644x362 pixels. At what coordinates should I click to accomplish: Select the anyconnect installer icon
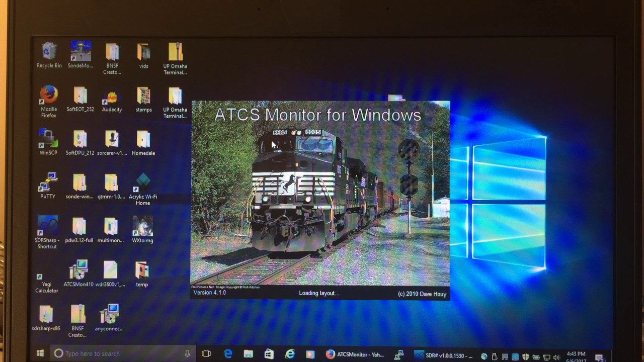(109, 314)
